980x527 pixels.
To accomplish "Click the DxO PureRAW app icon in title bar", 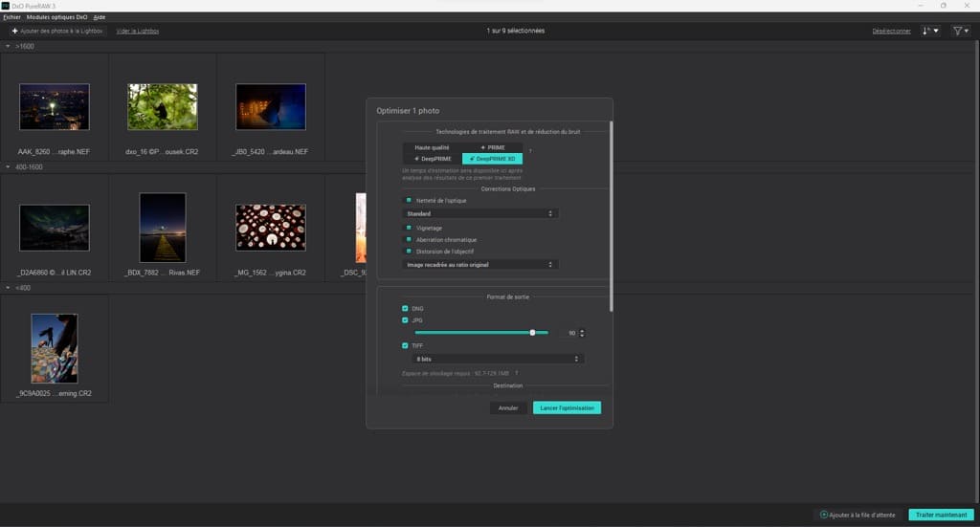I will [6, 6].
